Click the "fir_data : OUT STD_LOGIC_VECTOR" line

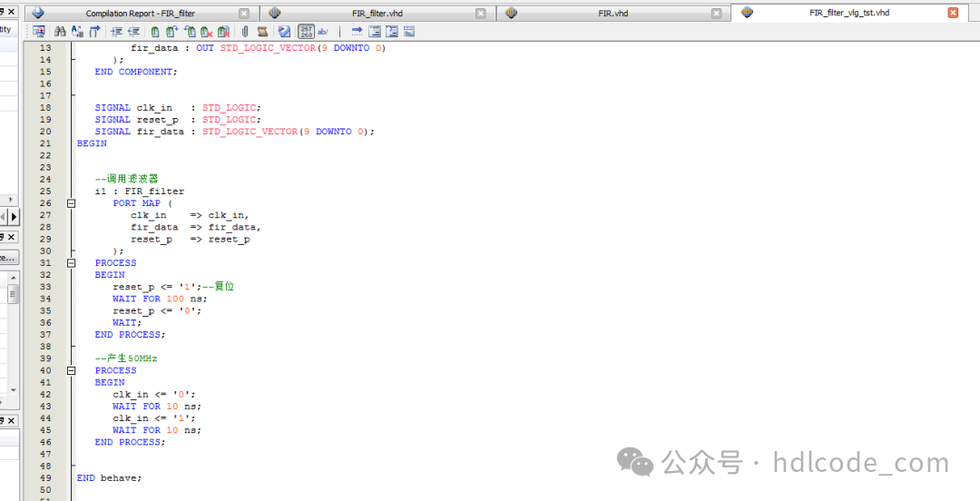click(259, 48)
